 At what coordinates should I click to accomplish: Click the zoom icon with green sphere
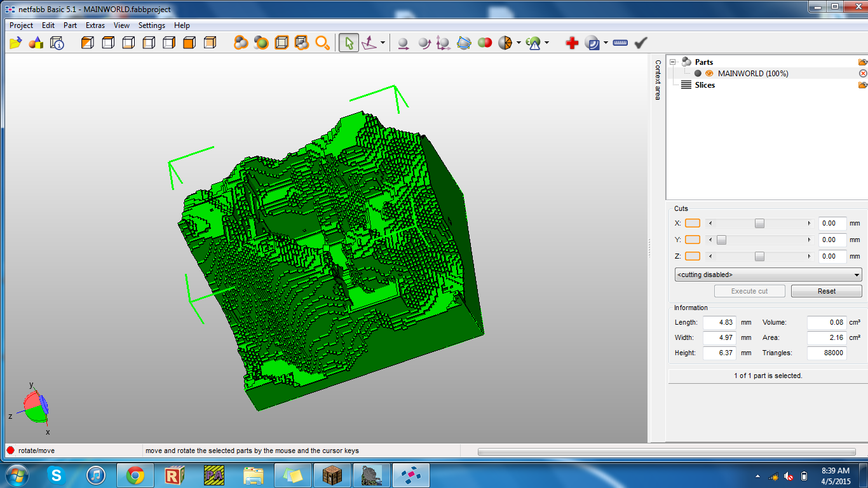261,43
